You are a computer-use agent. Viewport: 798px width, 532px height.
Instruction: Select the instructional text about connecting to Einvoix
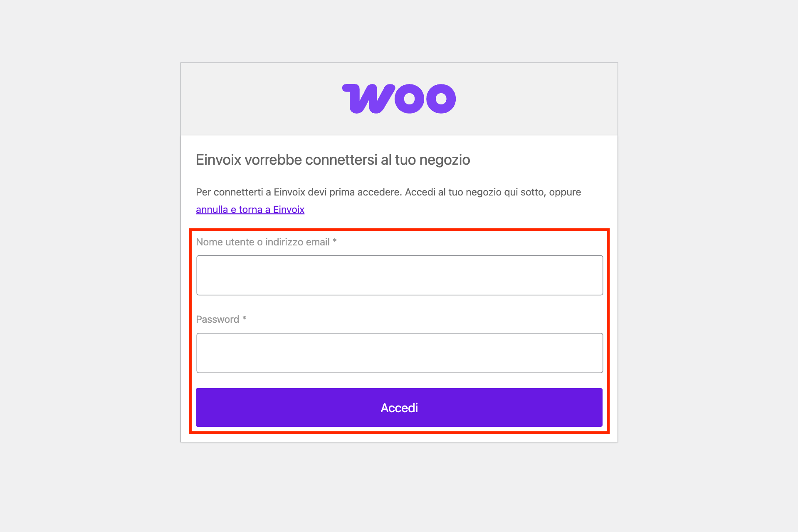[388, 192]
